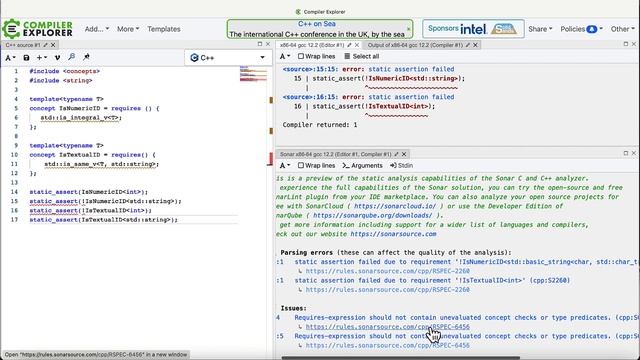This screenshot has width=640, height=360.
Task: Open the second RSPEC-2260 rule link
Action: coord(387,290)
